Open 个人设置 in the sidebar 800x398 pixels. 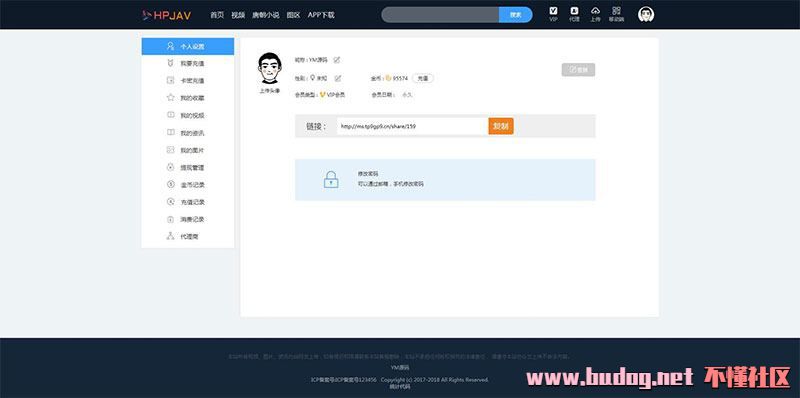point(188,46)
